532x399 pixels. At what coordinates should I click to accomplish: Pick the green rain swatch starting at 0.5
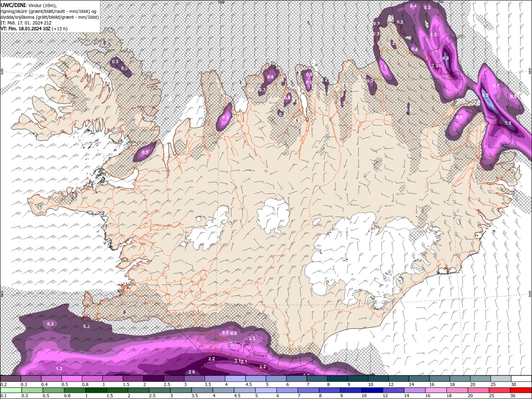(53, 390)
